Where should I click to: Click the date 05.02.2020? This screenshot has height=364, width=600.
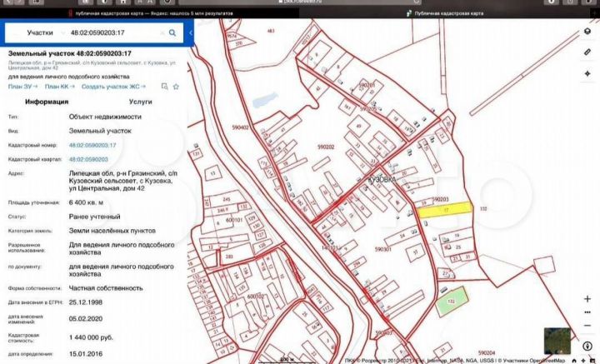tap(86, 319)
